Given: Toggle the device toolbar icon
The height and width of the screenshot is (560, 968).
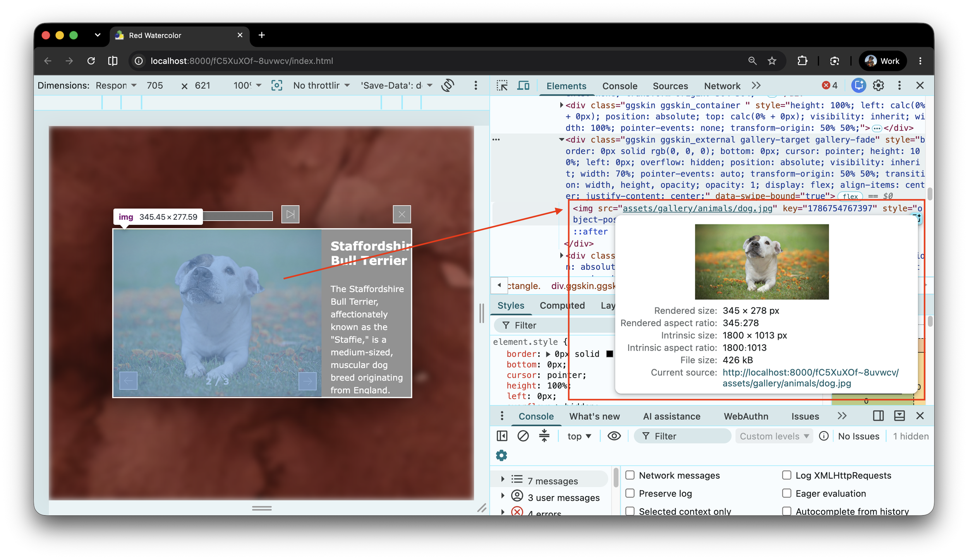Looking at the screenshot, I should pyautogui.click(x=523, y=86).
